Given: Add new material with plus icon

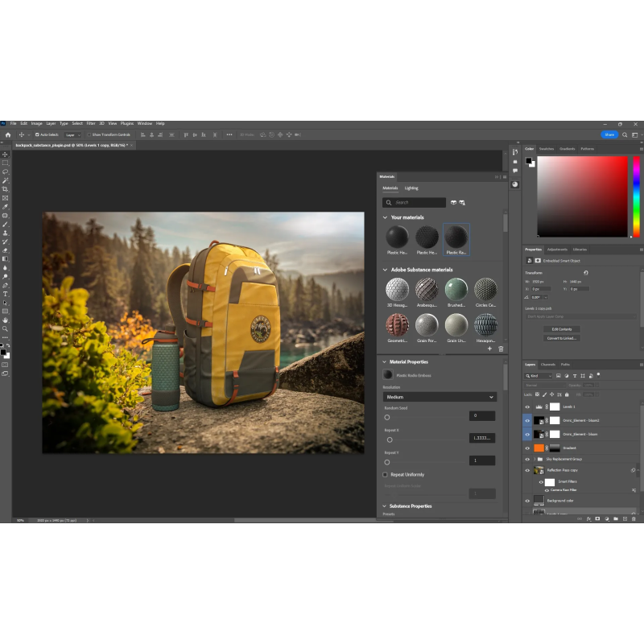Looking at the screenshot, I should pyautogui.click(x=489, y=349).
